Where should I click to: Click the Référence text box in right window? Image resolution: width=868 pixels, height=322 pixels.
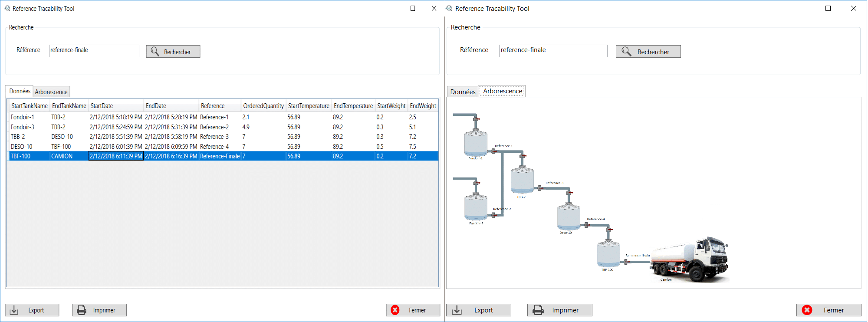coord(552,51)
